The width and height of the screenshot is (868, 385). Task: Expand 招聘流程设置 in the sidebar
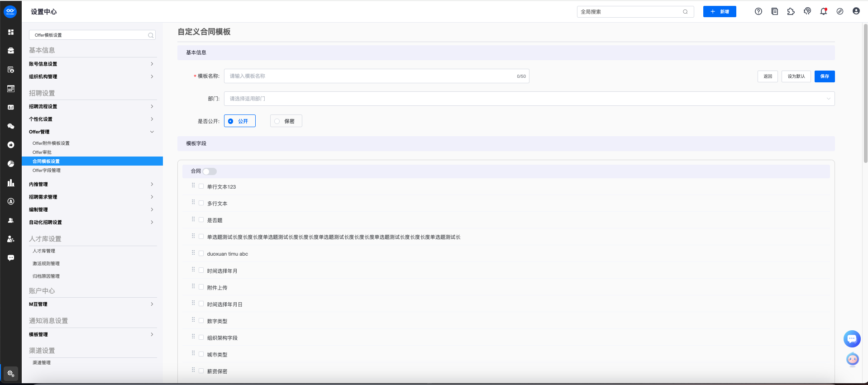pos(91,107)
